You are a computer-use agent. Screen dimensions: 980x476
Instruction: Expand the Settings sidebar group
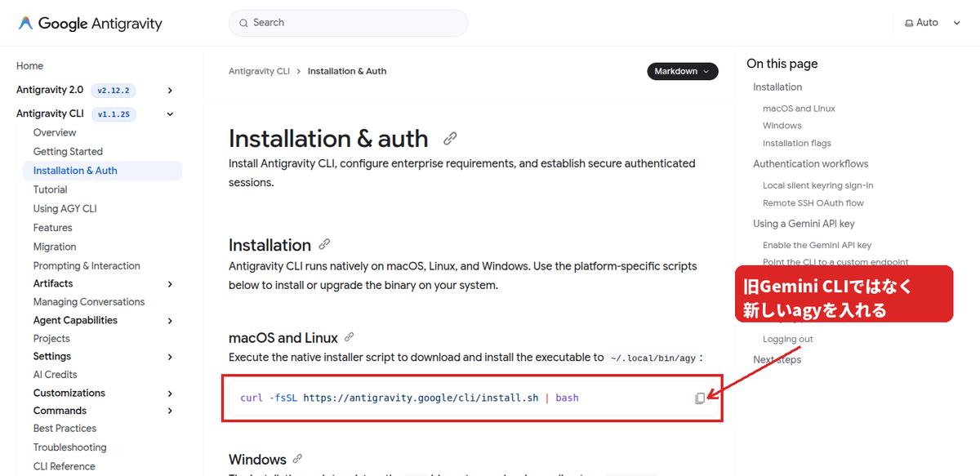point(170,357)
